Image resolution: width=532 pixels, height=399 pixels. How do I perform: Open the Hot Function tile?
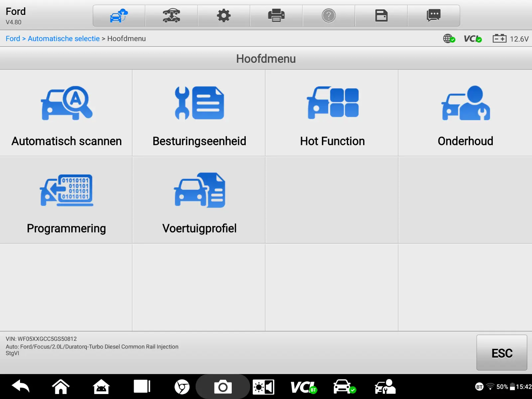click(332, 113)
